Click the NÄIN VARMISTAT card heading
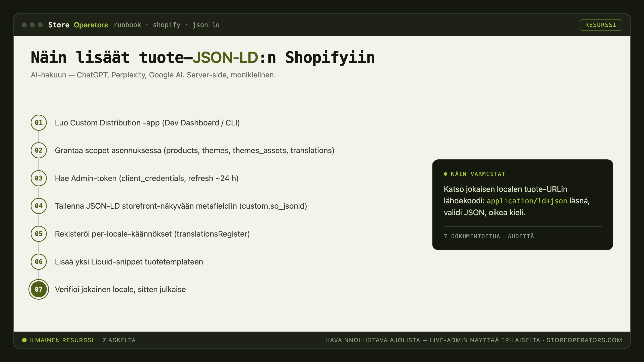Viewport: 644px width, 362px height. [478, 174]
